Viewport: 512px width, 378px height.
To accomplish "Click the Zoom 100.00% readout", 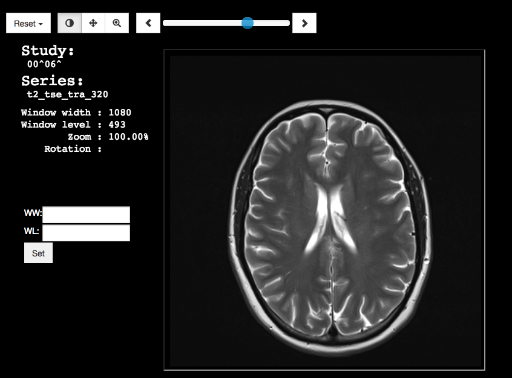I will (x=128, y=137).
